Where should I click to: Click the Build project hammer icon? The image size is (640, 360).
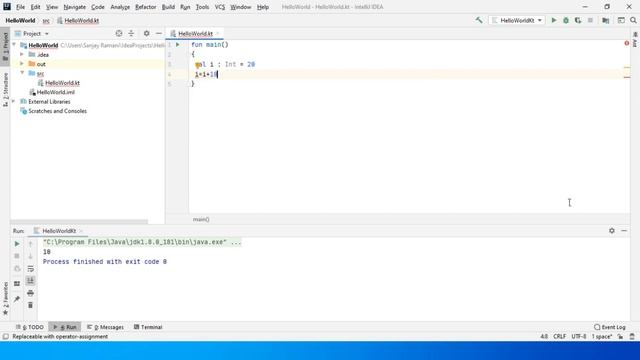pyautogui.click(x=479, y=20)
